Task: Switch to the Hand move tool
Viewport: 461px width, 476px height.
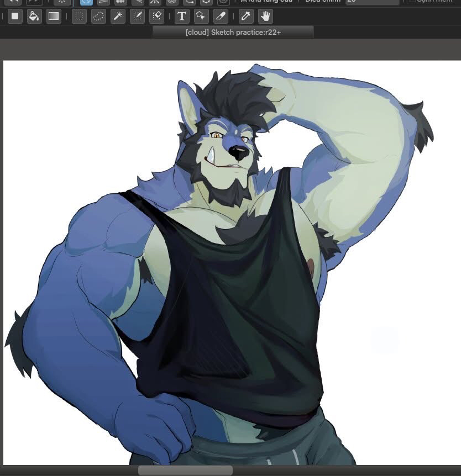Action: pos(266,16)
